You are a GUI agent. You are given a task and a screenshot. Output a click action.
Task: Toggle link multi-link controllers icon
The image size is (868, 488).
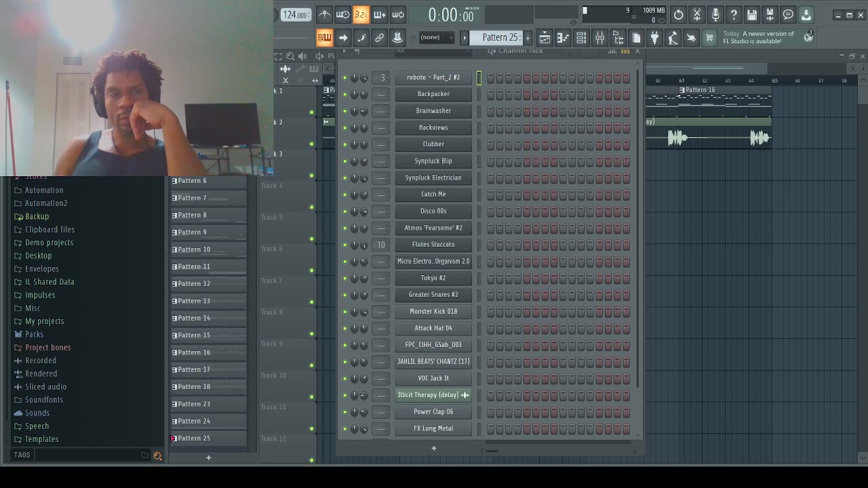pos(379,37)
